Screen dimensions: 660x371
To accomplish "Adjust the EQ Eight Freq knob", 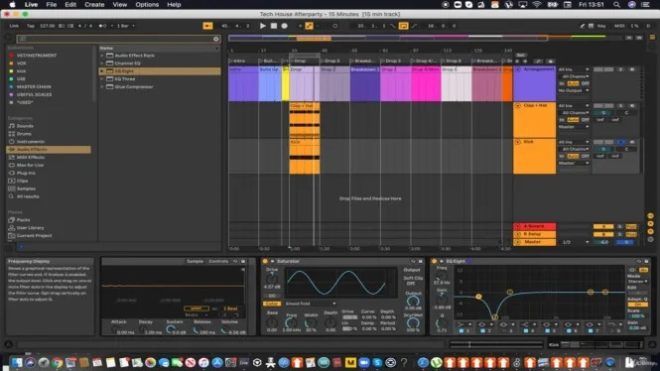I will coord(441,276).
